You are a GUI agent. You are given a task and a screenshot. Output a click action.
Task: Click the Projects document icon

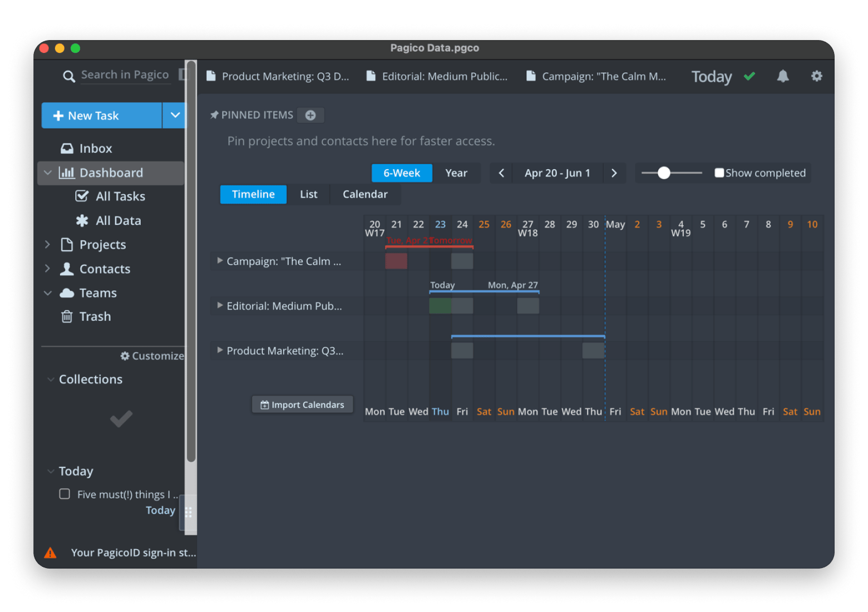pos(67,244)
